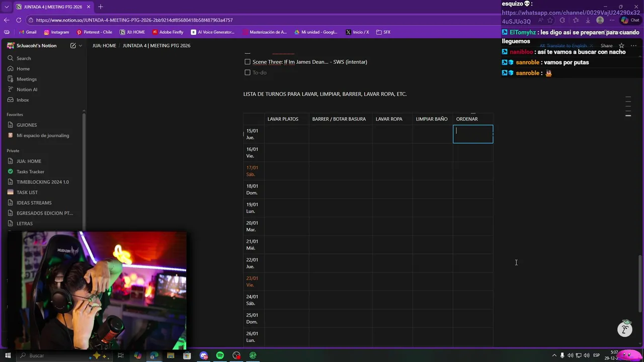Select the orange 17/01 Sáb. date cell
This screenshot has width=644, height=362.
(254, 171)
